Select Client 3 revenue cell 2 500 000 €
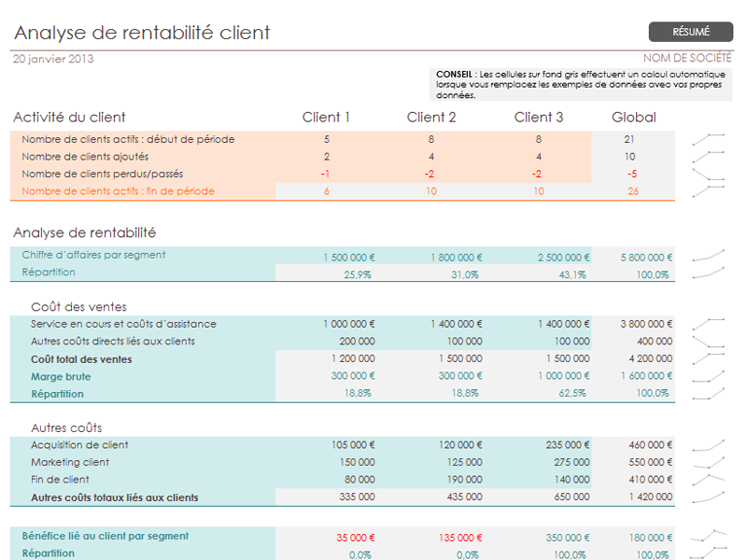 [x=564, y=258]
